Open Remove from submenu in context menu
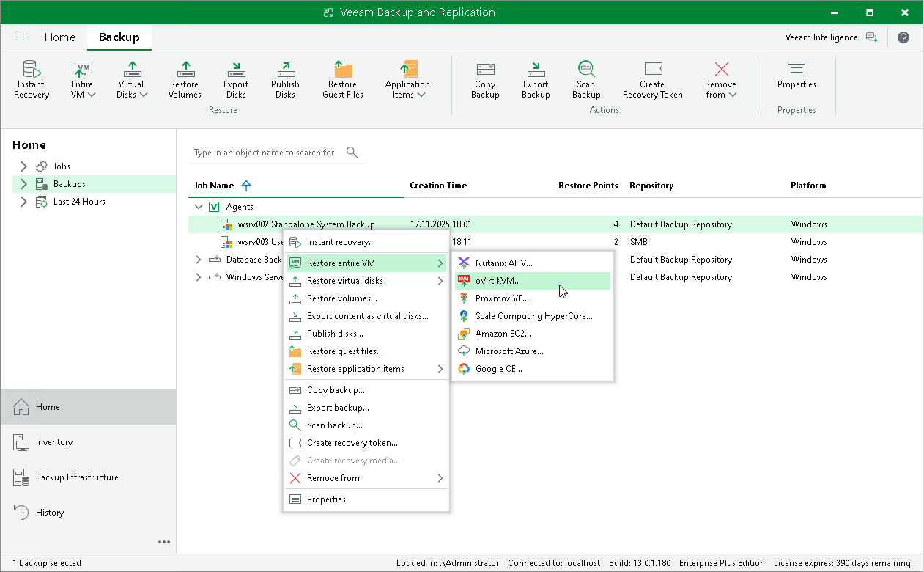Screen dimensions: 924x572 click(366, 478)
